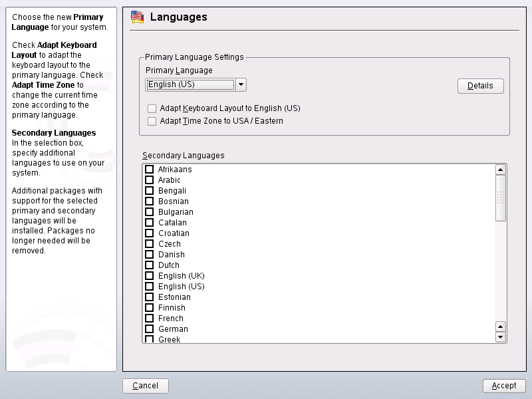The height and width of the screenshot is (399, 532).
Task: Enable Adapt Keyboard Layout to English (US)
Action: 152,108
